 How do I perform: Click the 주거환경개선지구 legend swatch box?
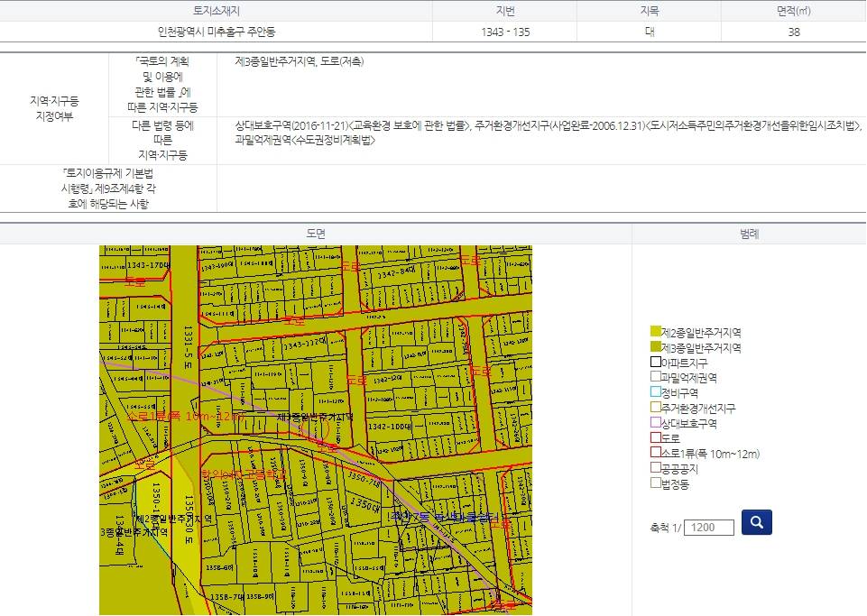[x=656, y=408]
